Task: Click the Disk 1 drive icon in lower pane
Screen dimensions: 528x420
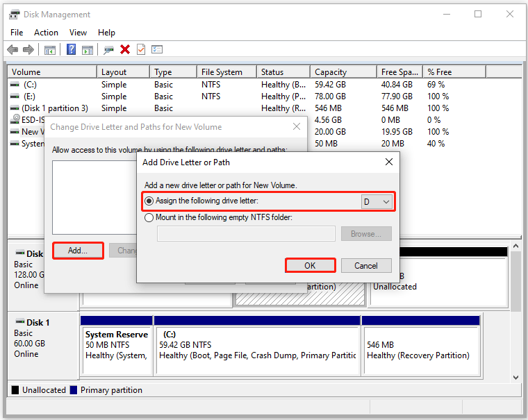Action: [20, 321]
